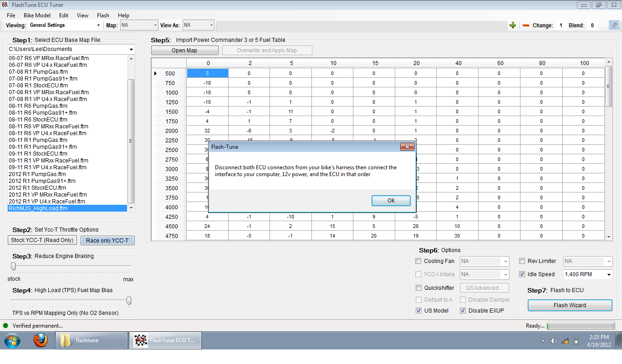The image size is (622, 364).
Task: Click the highlighted cell in row 500
Action: pos(208,73)
